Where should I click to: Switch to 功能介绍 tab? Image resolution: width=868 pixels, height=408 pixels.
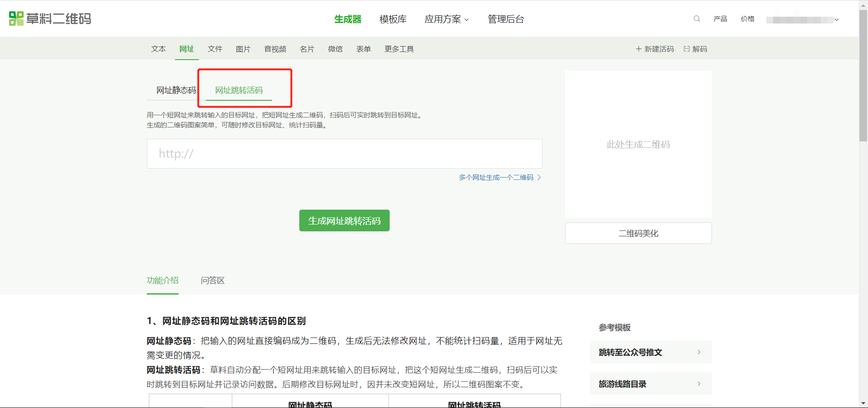[x=163, y=281]
